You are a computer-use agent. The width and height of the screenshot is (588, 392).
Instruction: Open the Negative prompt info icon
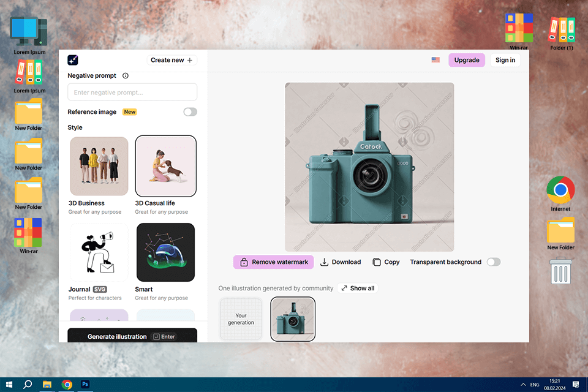click(126, 76)
